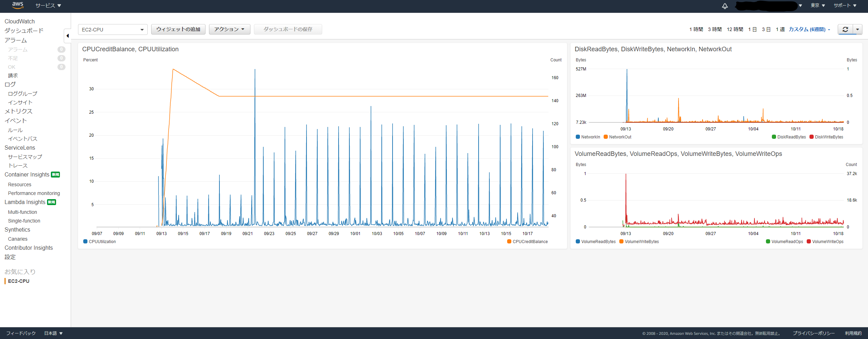The height and width of the screenshot is (339, 868).
Task: Open the サービス menu in the header
Action: point(48,6)
